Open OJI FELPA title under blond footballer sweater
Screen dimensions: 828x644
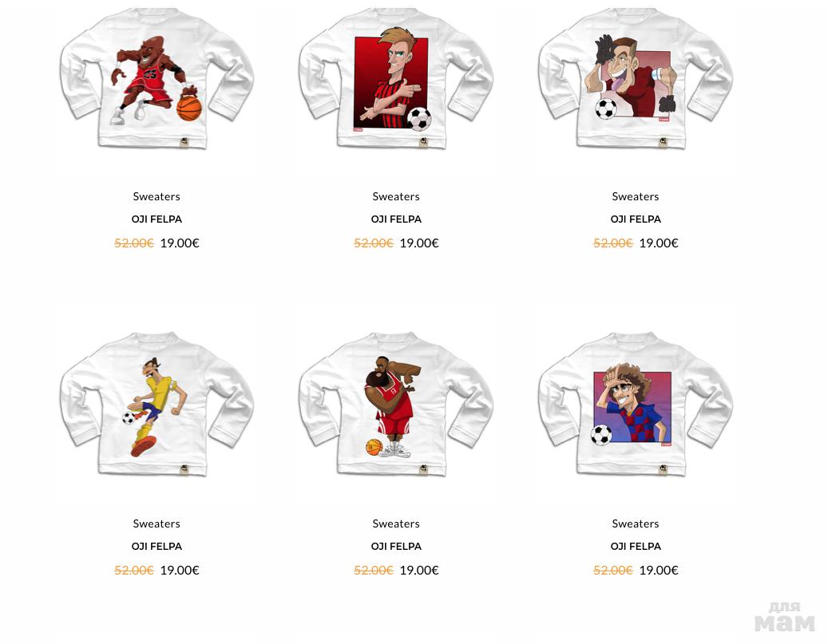(396, 219)
